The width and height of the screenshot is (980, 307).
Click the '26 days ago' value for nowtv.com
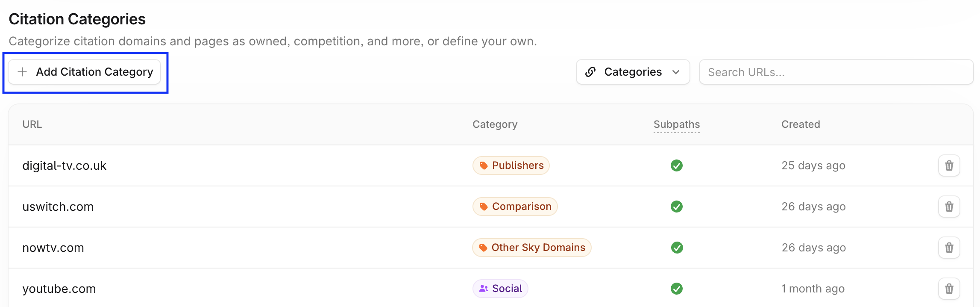[813, 248]
